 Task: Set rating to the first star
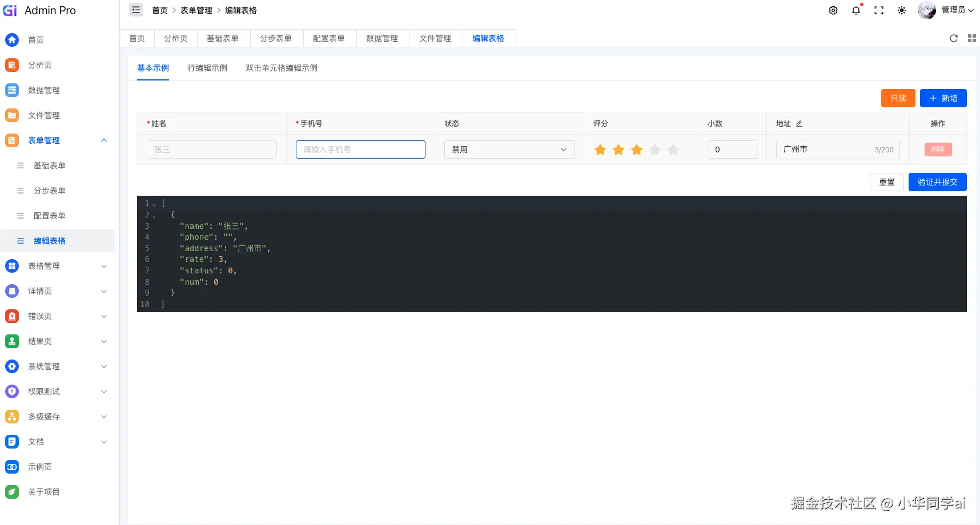600,150
